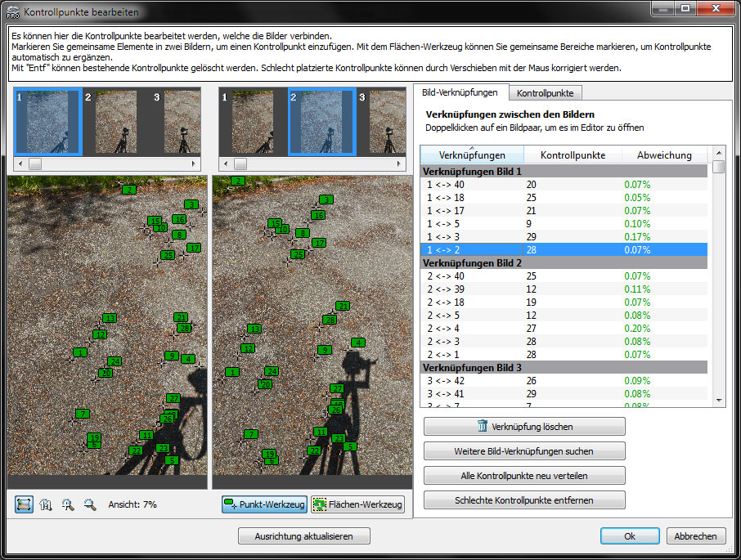Select control point 2 in left image
741x560 pixels.
[x=129, y=190]
